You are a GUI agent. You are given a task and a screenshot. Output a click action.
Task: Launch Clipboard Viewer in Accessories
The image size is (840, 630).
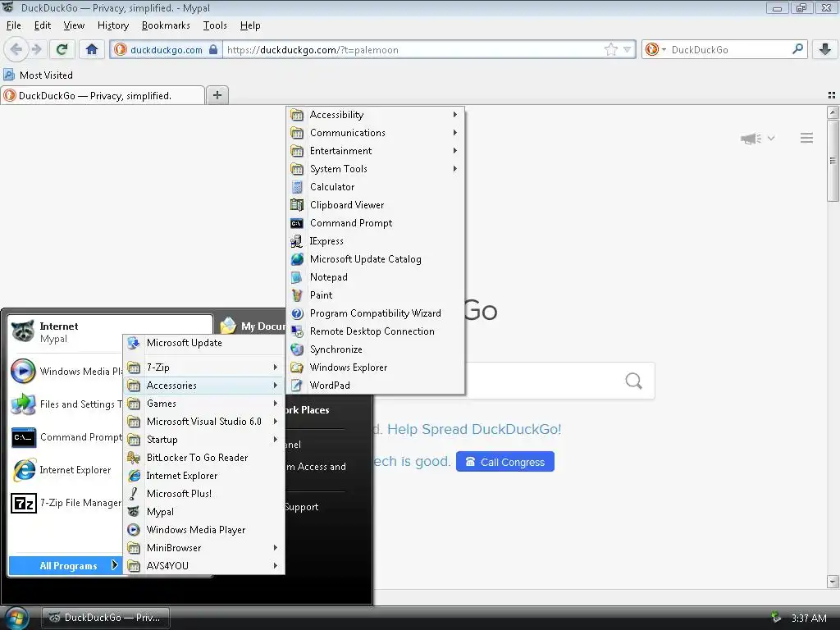(x=375, y=204)
